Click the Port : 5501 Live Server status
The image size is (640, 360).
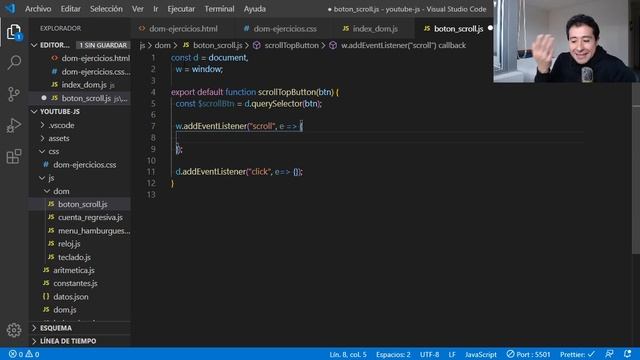click(x=528, y=354)
